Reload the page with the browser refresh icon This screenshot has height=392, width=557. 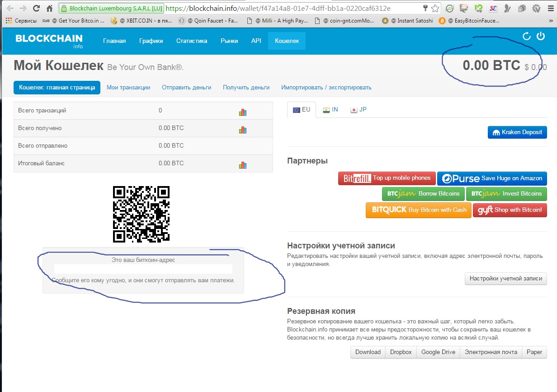click(37, 8)
